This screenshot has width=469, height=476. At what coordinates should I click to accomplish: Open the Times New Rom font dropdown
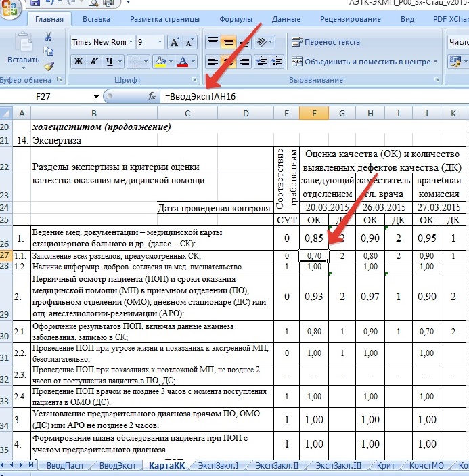pos(131,42)
